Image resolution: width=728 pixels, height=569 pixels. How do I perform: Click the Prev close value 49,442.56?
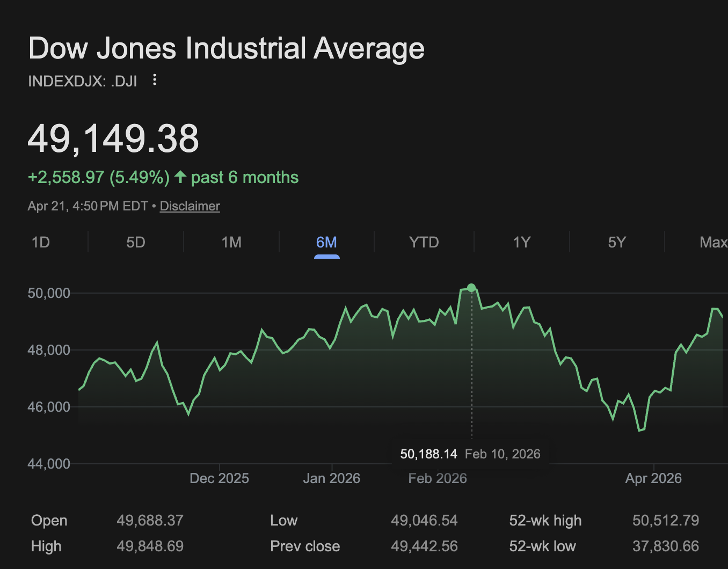coord(424,546)
